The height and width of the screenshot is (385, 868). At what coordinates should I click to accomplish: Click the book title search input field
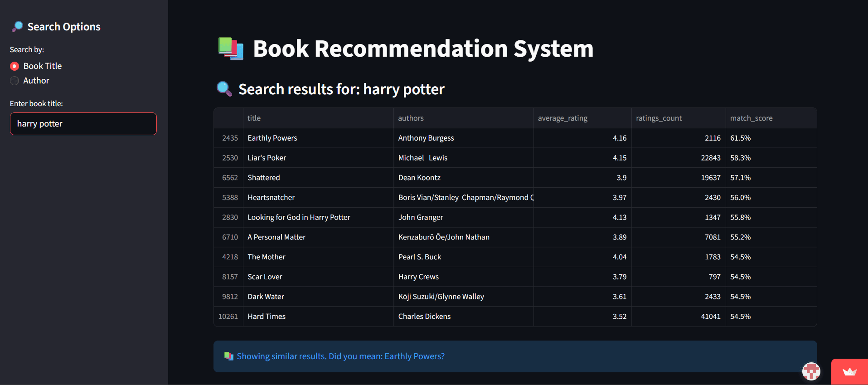tap(83, 124)
